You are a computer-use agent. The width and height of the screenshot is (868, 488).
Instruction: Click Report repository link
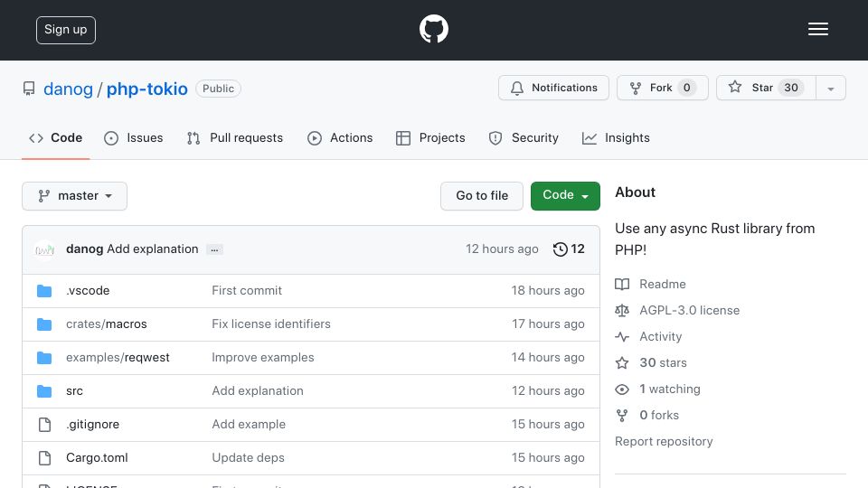tap(664, 442)
